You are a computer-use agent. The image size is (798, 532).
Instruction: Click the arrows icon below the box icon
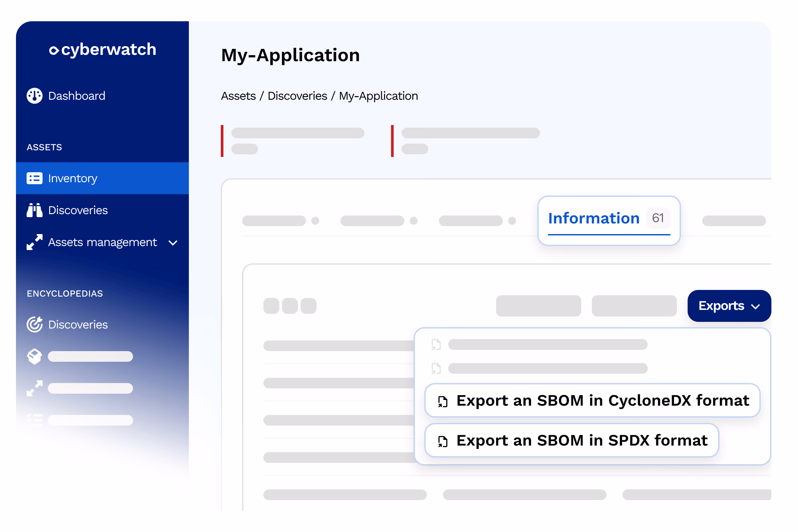click(x=35, y=388)
